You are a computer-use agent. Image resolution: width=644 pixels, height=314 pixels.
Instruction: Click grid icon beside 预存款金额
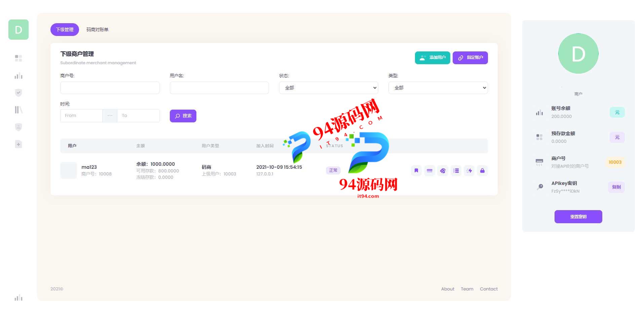click(x=539, y=137)
